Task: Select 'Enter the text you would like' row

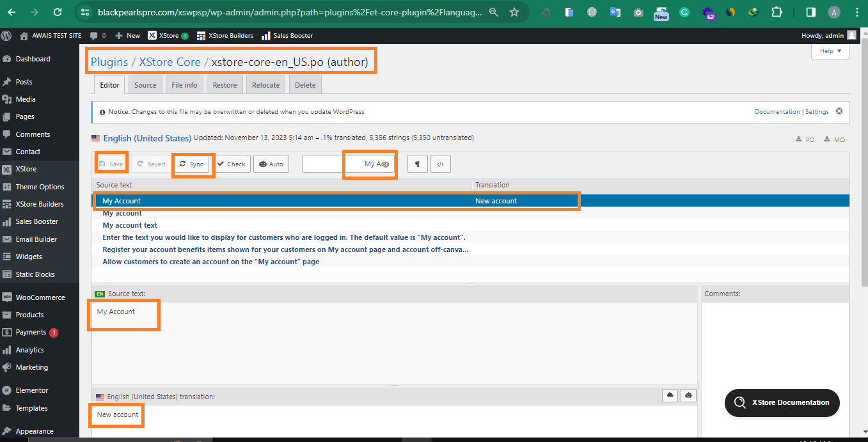Action: tap(470, 237)
